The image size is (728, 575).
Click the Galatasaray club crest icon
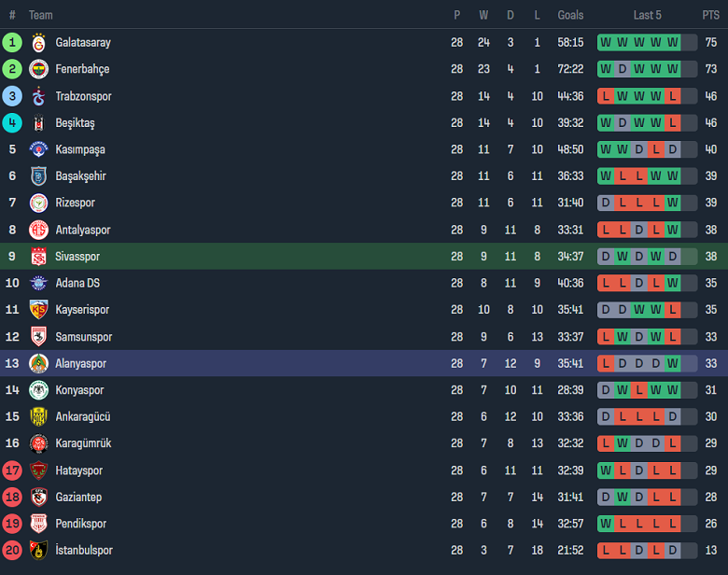click(x=38, y=43)
